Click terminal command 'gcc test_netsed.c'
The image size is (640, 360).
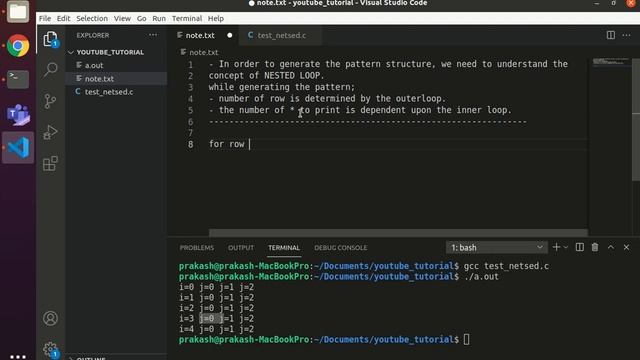pyautogui.click(x=506, y=266)
